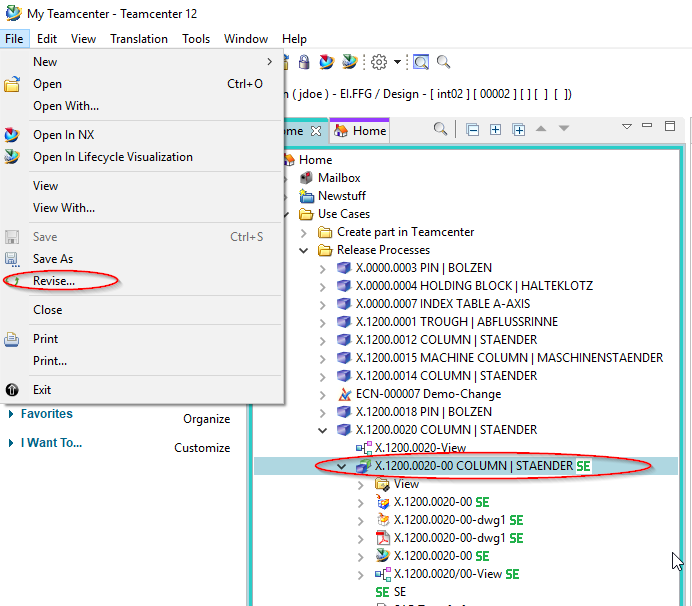Click the upward arrow navigation icon

pyautogui.click(x=541, y=129)
